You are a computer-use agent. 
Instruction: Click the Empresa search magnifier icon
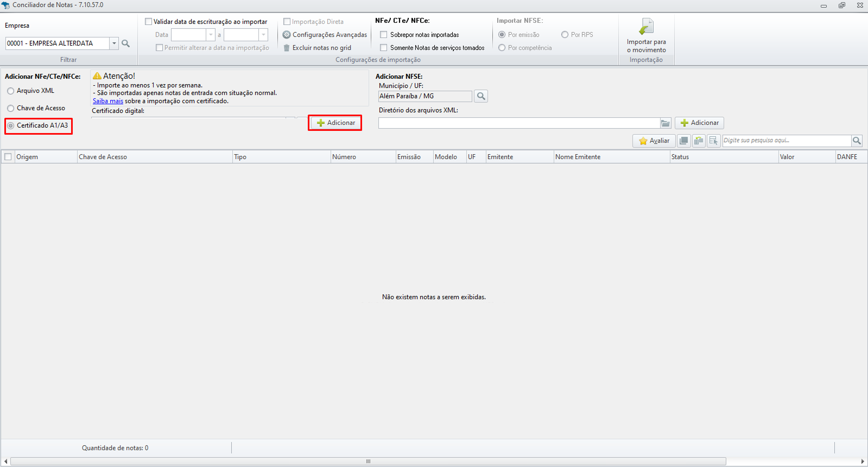(x=125, y=43)
